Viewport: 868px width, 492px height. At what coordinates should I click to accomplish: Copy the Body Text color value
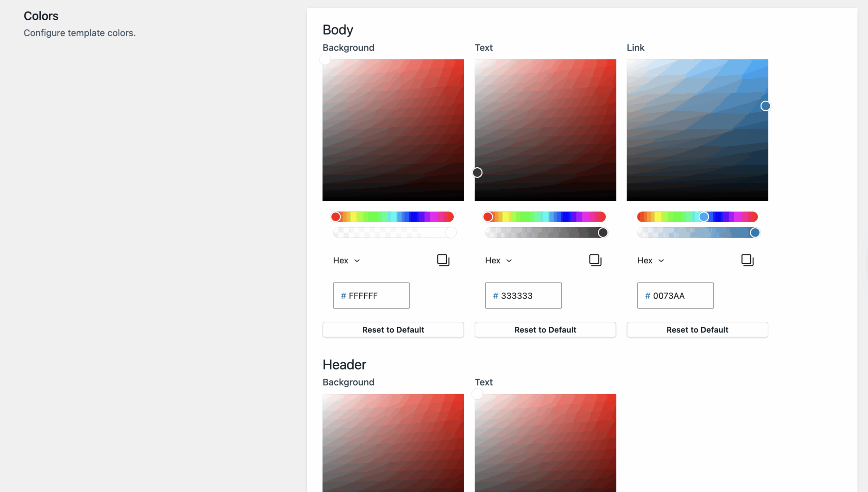[x=595, y=260]
